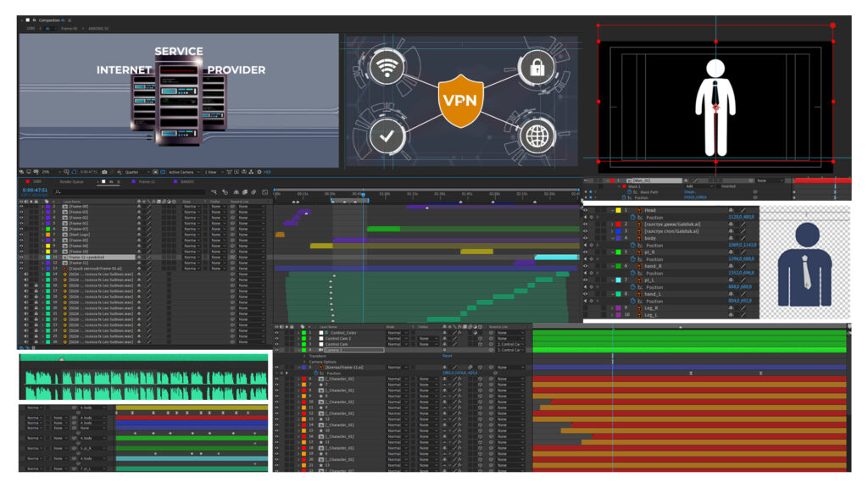The height and width of the screenshot is (488, 868).
Task: Open the Quarter resolution dropdown
Action: (x=135, y=172)
